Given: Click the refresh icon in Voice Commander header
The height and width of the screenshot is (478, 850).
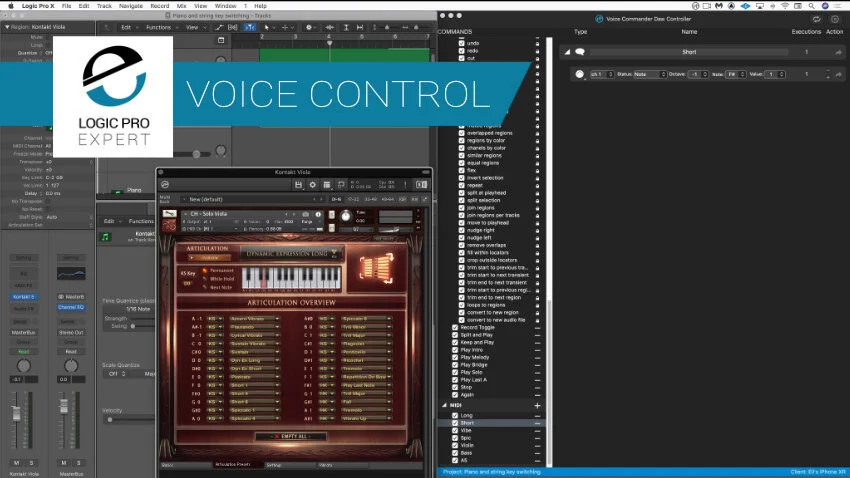Looking at the screenshot, I should [816, 19].
